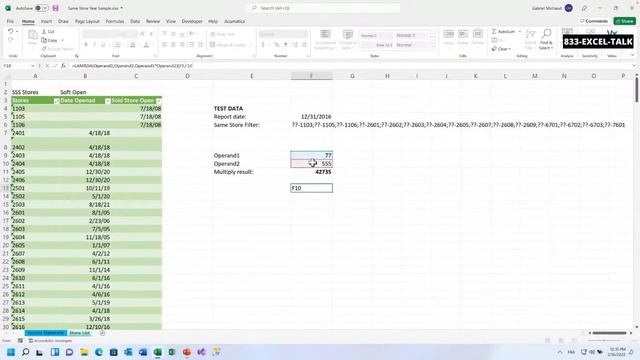Toggle Bold formatting

pos(86,44)
